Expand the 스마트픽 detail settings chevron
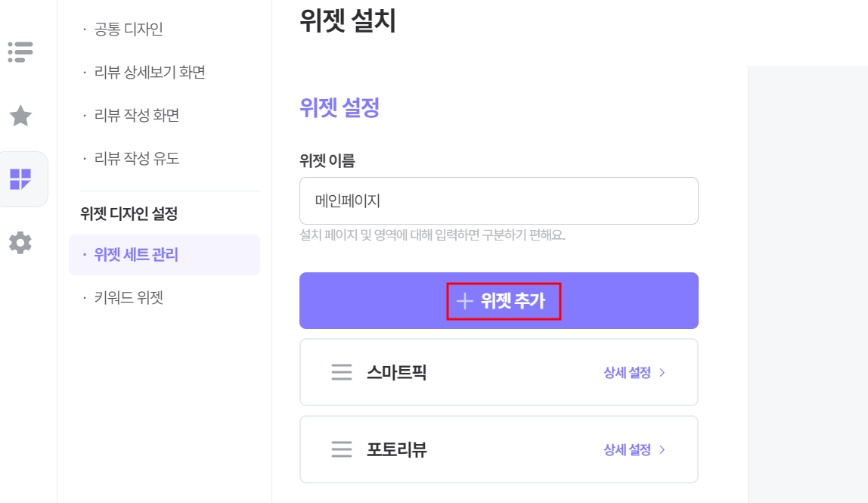Image resolution: width=868 pixels, height=503 pixels. pyautogui.click(x=662, y=373)
